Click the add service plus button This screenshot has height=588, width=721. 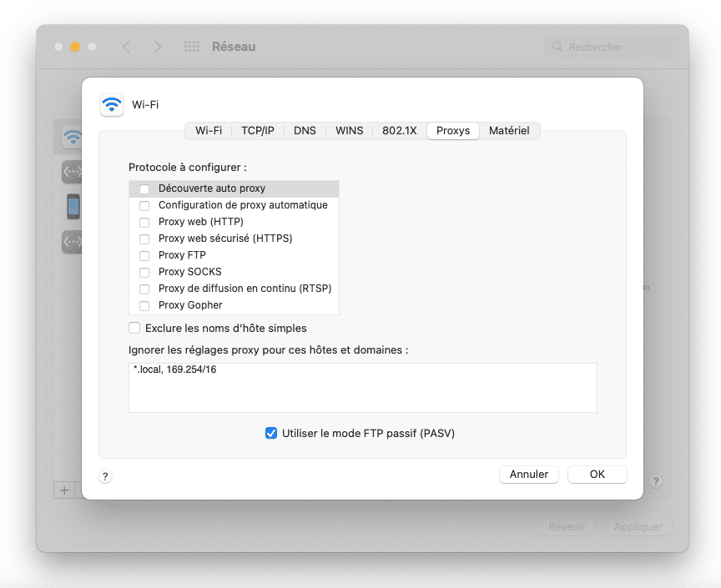pos(64,490)
